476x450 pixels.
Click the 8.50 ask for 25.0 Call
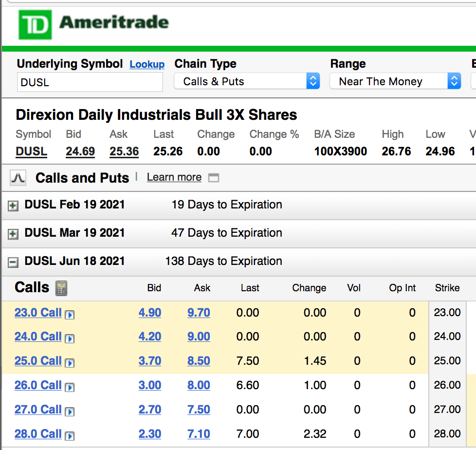[x=199, y=361]
